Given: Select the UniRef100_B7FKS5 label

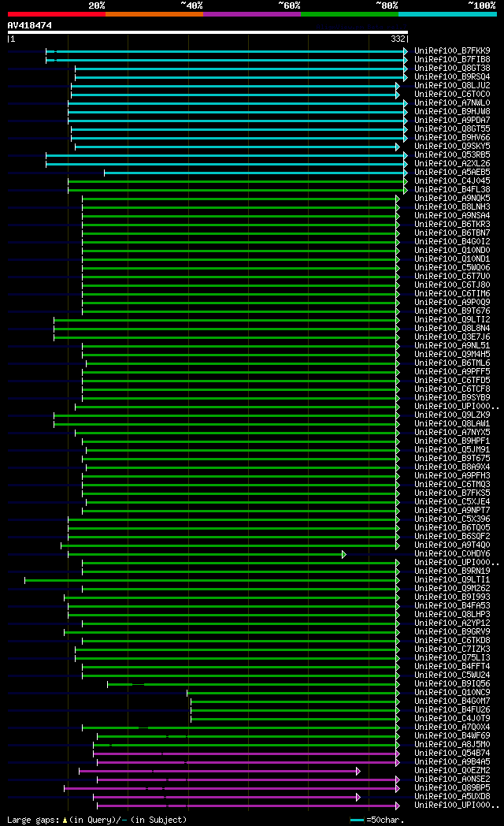Looking at the screenshot, I should pyautogui.click(x=452, y=493).
